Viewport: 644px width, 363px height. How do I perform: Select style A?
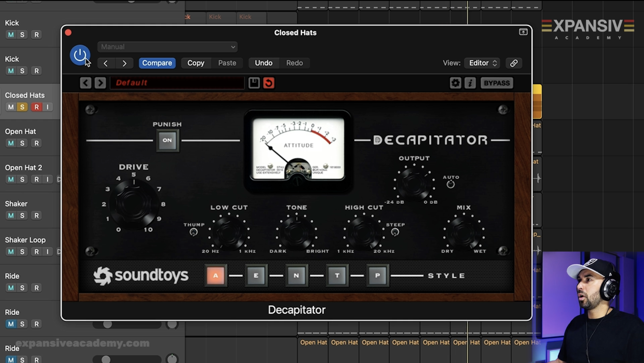[x=216, y=275]
